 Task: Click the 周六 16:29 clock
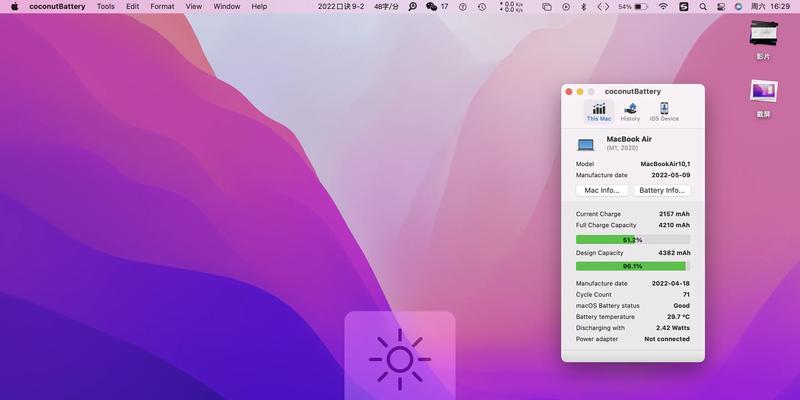click(x=770, y=7)
